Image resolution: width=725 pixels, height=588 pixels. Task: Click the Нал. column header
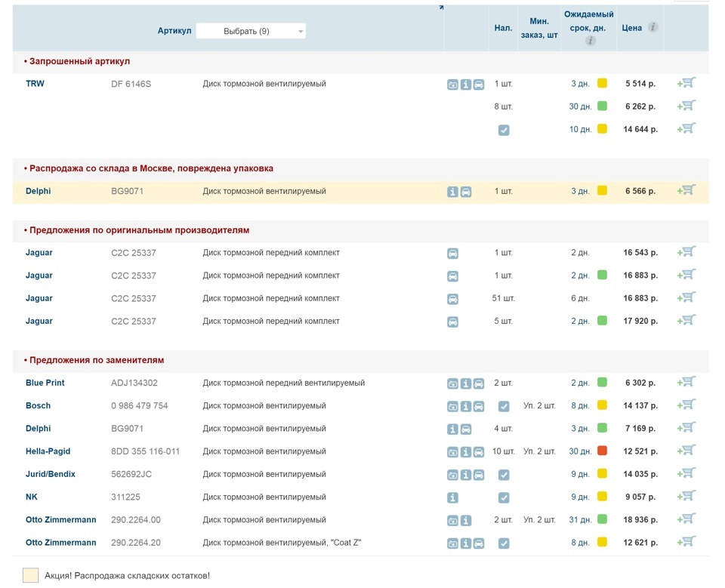pos(503,28)
